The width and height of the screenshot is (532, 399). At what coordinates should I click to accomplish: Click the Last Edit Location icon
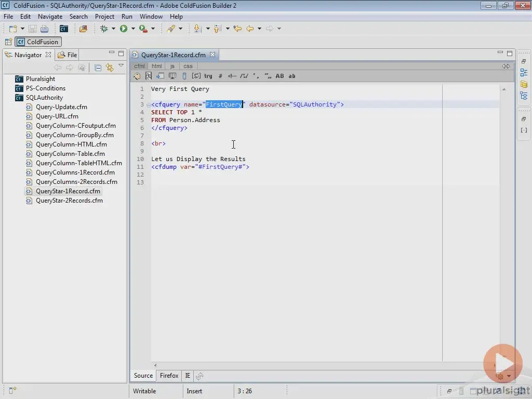pos(237,29)
